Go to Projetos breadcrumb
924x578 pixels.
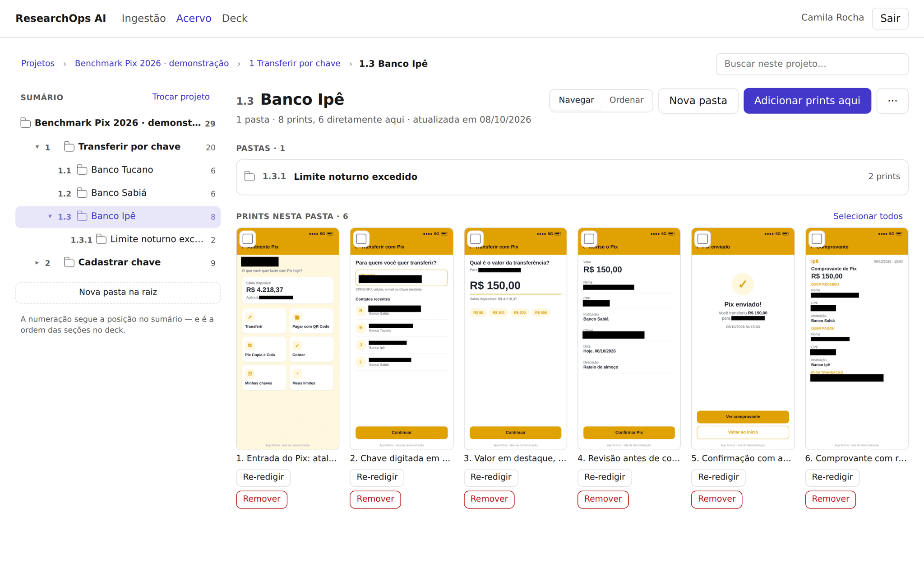(38, 64)
